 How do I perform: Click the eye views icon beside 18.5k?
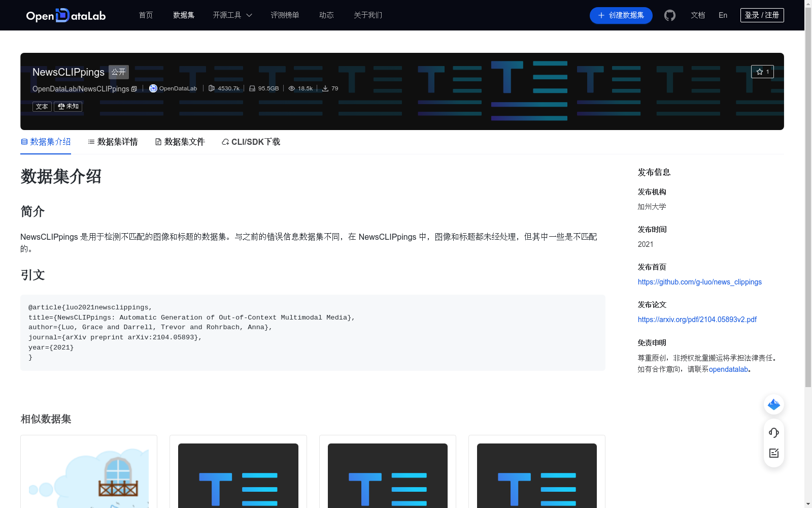pyautogui.click(x=292, y=88)
